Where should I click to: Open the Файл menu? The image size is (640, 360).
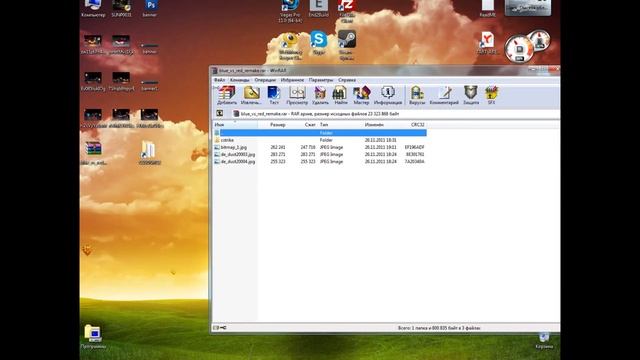pos(220,80)
